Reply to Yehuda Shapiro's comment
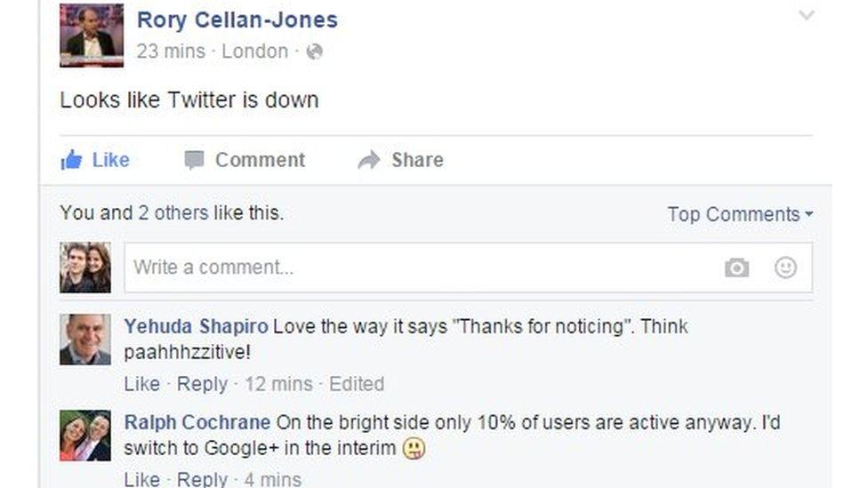This screenshot has height=488, width=868. (x=202, y=384)
